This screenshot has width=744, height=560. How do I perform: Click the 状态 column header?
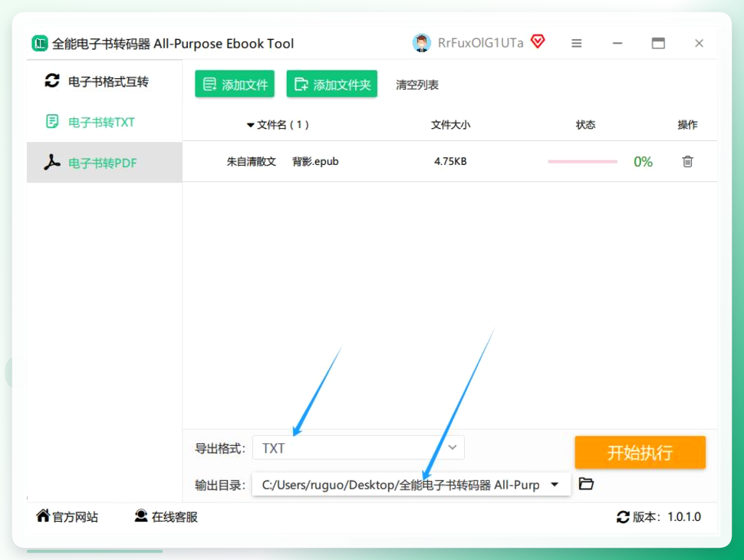585,125
